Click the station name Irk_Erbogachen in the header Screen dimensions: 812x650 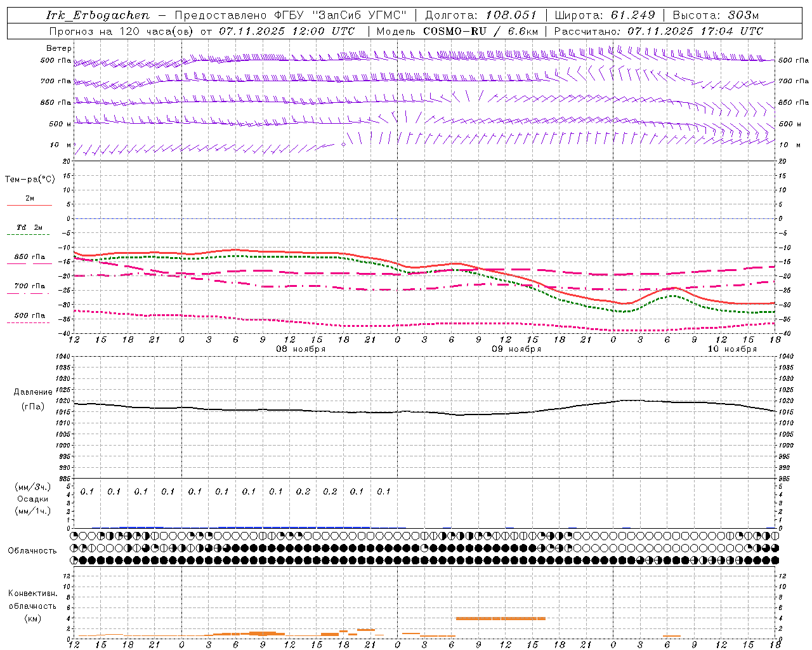click(x=98, y=15)
